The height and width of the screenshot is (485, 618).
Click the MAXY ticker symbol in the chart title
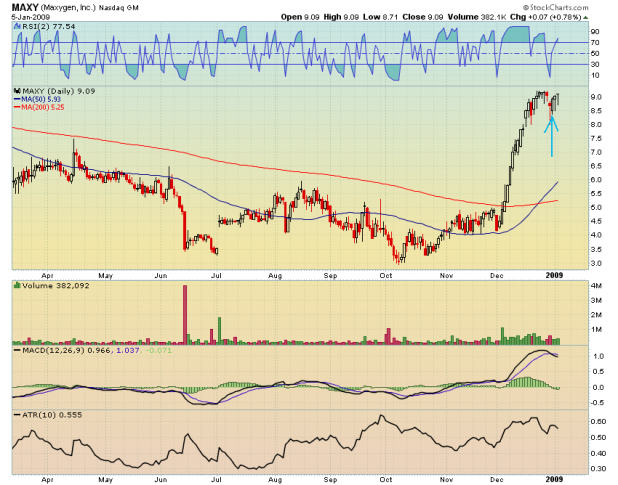point(25,7)
